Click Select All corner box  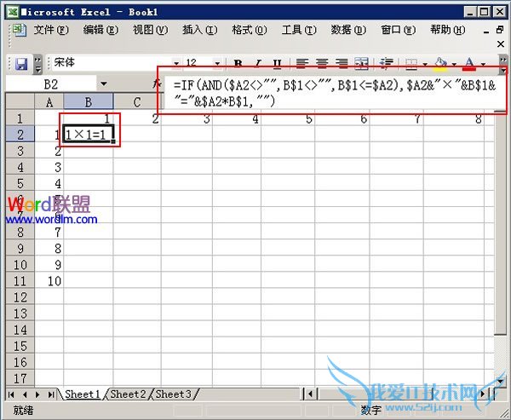[x=20, y=101]
